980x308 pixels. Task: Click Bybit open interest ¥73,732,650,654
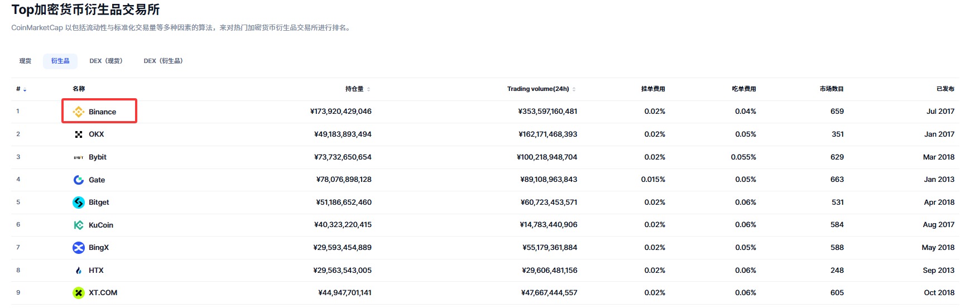coord(343,157)
